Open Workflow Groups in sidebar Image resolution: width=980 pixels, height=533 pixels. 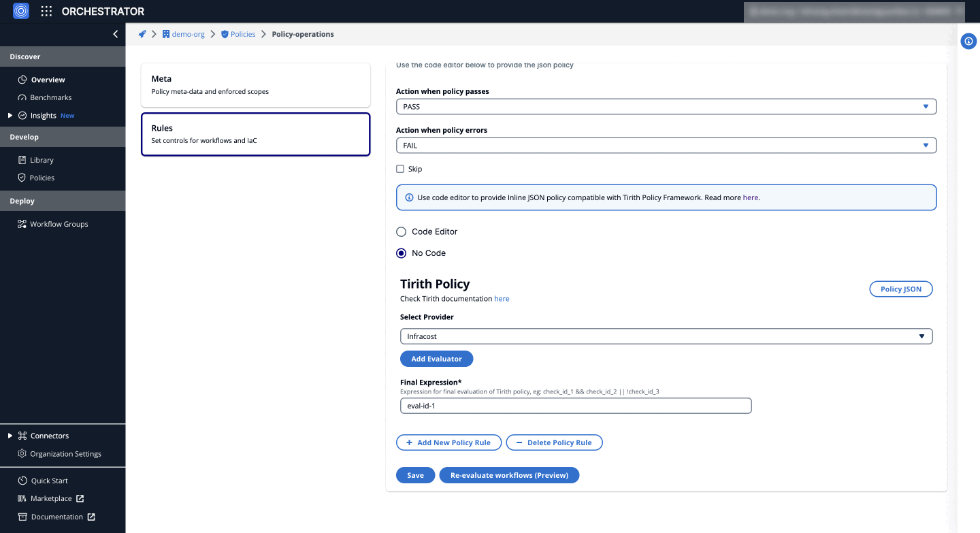tap(59, 224)
